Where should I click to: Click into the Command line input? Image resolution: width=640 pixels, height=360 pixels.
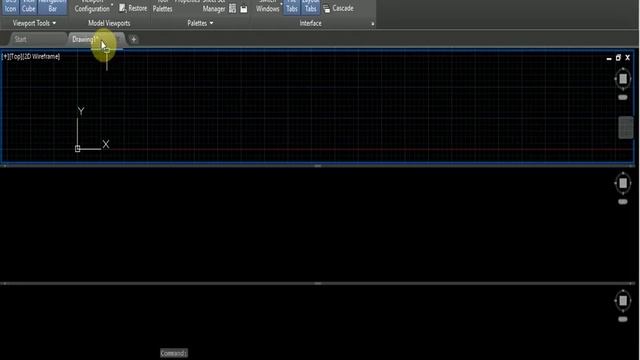(174, 353)
